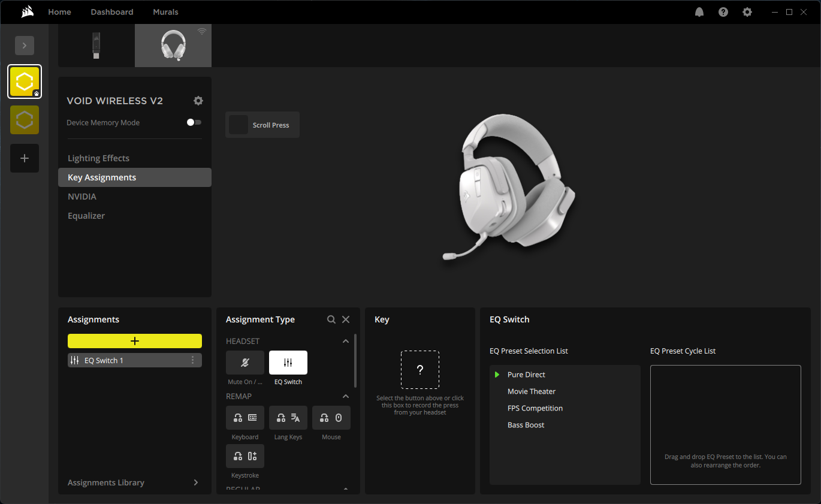Image resolution: width=821 pixels, height=504 pixels.
Task: Select the dim yellow second profile icon
Action: pyautogui.click(x=25, y=120)
